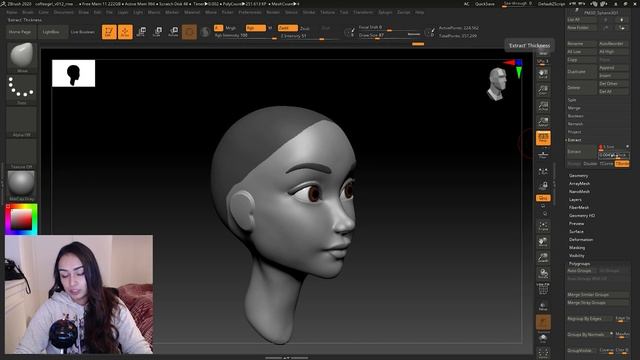Toggle the Persp perspective button
The height and width of the screenshot is (360, 640).
click(543, 138)
